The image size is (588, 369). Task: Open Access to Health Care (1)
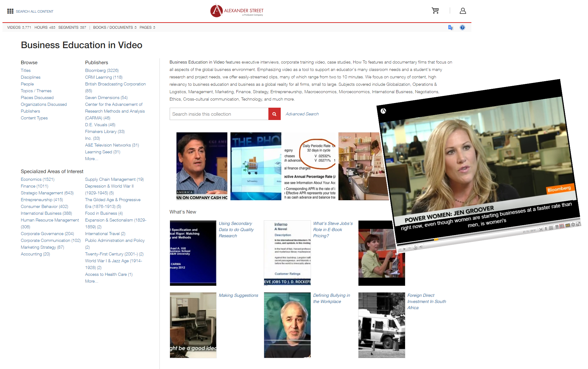point(109,274)
